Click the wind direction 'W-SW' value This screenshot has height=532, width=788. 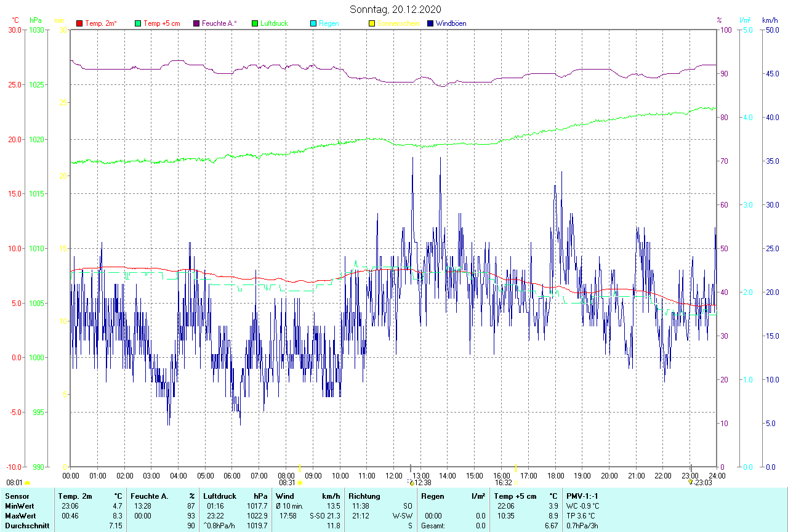point(403,516)
